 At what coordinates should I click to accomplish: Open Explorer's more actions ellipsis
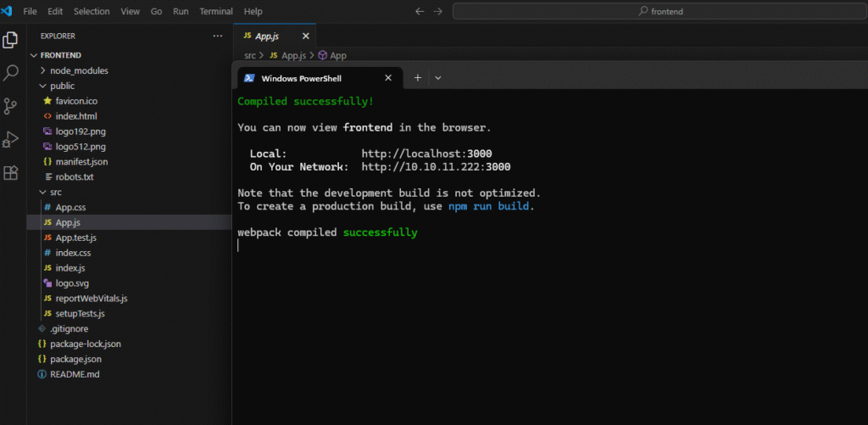click(x=218, y=36)
